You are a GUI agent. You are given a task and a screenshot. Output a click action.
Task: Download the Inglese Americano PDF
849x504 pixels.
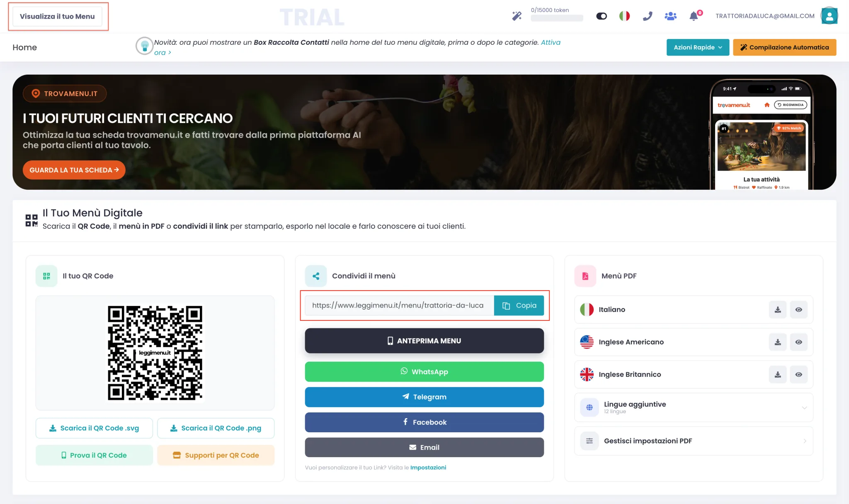point(778,342)
